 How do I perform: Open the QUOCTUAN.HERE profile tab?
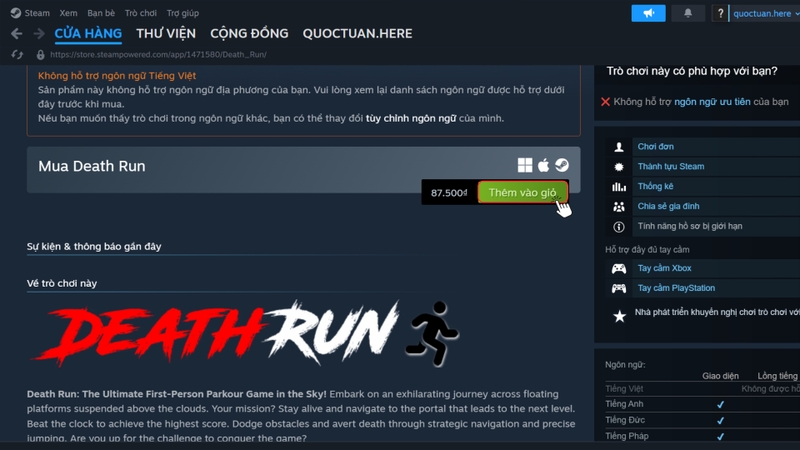click(357, 34)
